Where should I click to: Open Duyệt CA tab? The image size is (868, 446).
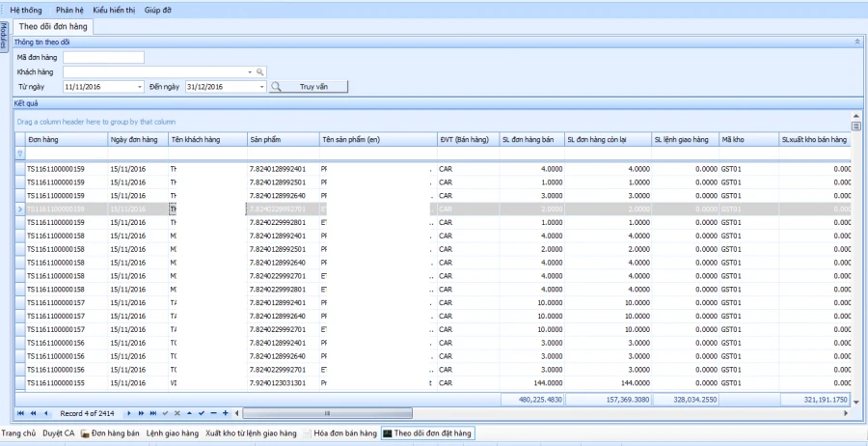pos(58,433)
